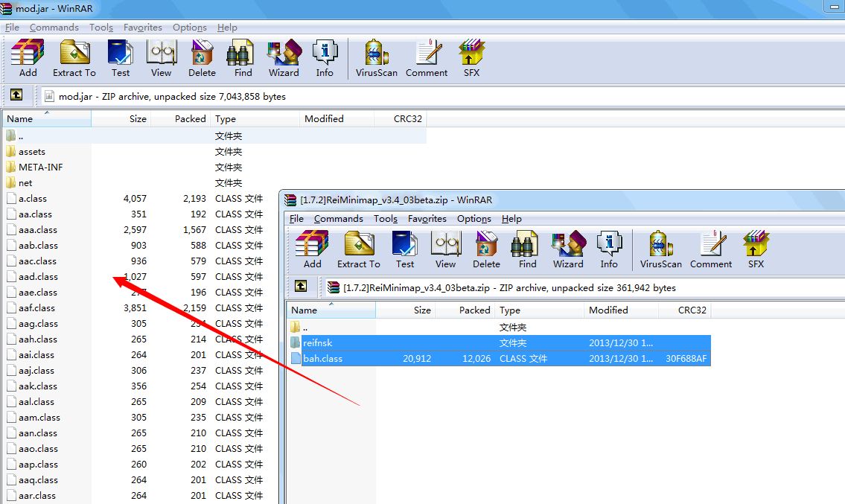
Task: Show Info for mod.jar archive
Action: click(x=325, y=58)
